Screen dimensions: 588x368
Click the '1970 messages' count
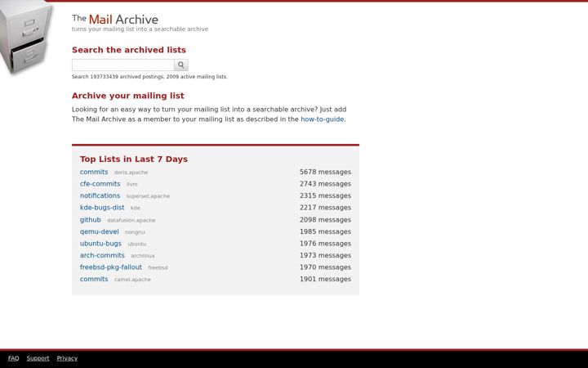point(325,267)
